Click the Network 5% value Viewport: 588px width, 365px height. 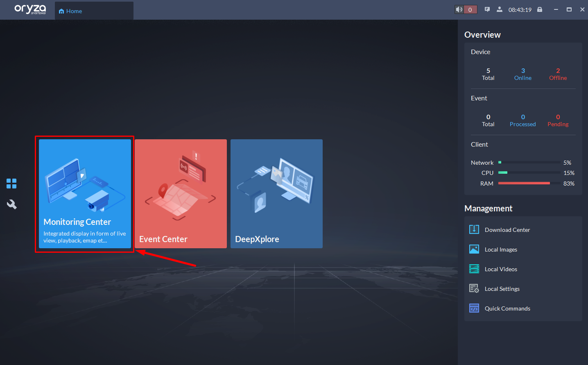tap(567, 163)
